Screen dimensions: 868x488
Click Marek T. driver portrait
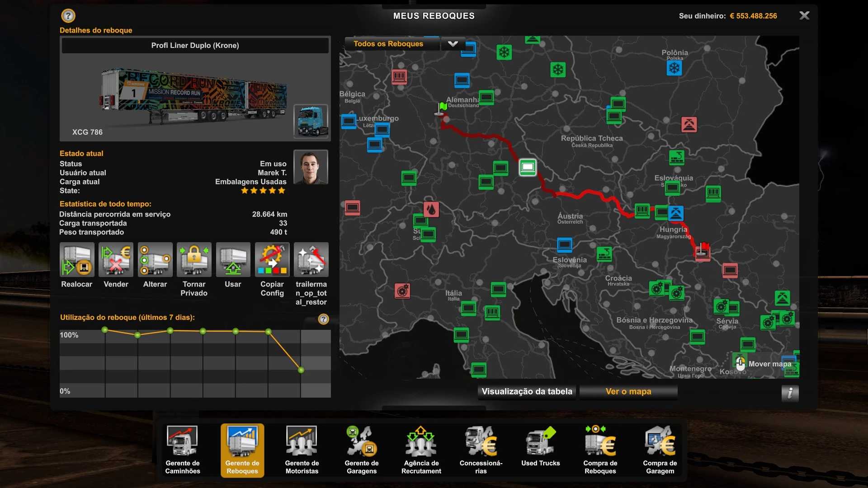[x=311, y=167]
